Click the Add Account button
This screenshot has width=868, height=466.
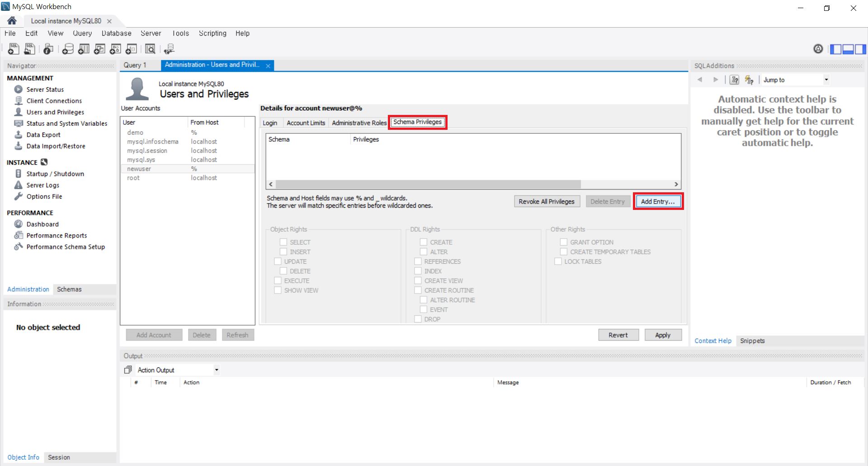click(x=154, y=335)
